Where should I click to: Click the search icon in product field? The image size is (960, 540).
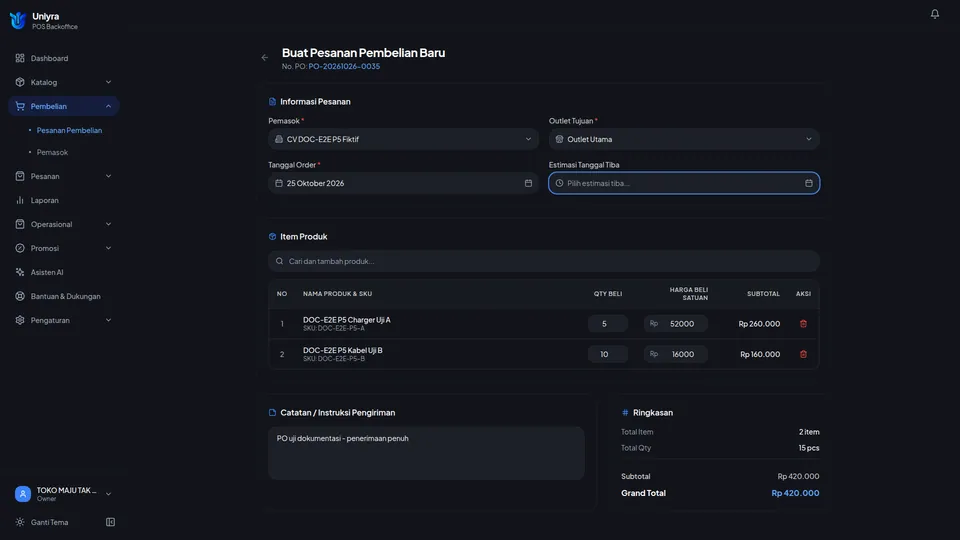tap(279, 261)
